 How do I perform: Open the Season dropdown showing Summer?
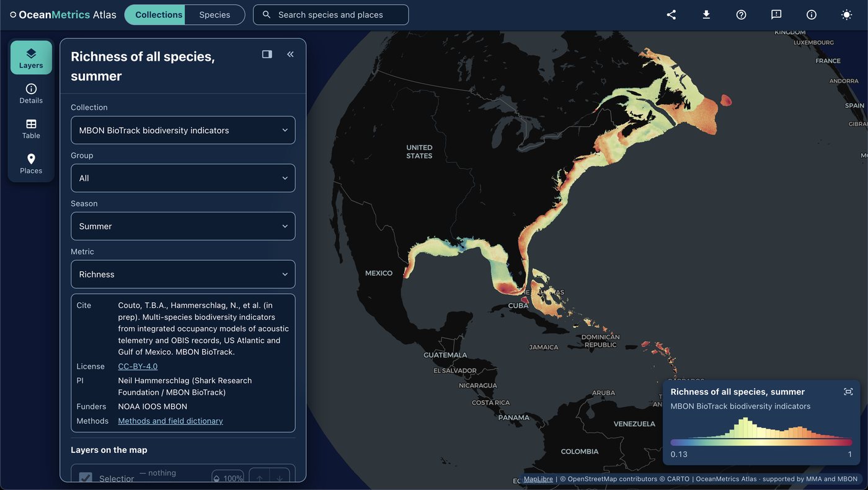click(183, 226)
